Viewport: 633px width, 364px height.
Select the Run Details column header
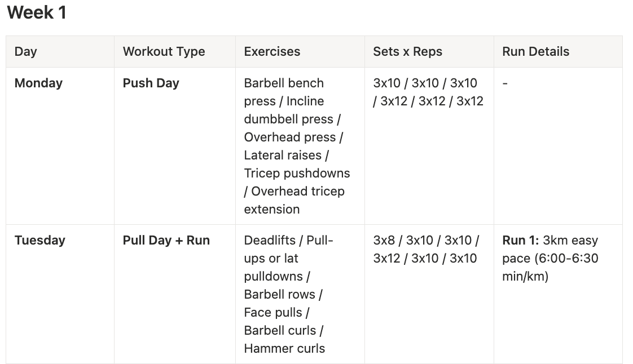click(x=535, y=52)
